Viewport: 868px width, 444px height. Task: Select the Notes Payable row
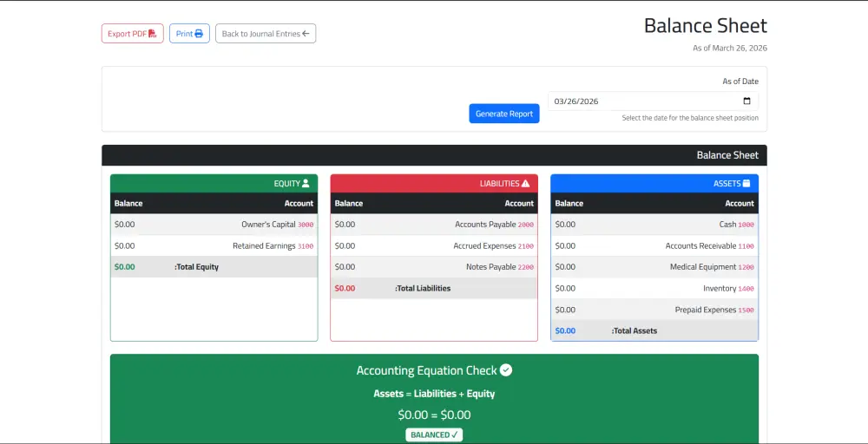[434, 267]
